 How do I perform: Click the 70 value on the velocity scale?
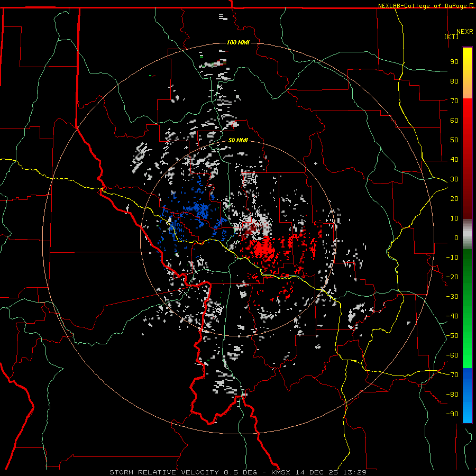click(x=454, y=101)
